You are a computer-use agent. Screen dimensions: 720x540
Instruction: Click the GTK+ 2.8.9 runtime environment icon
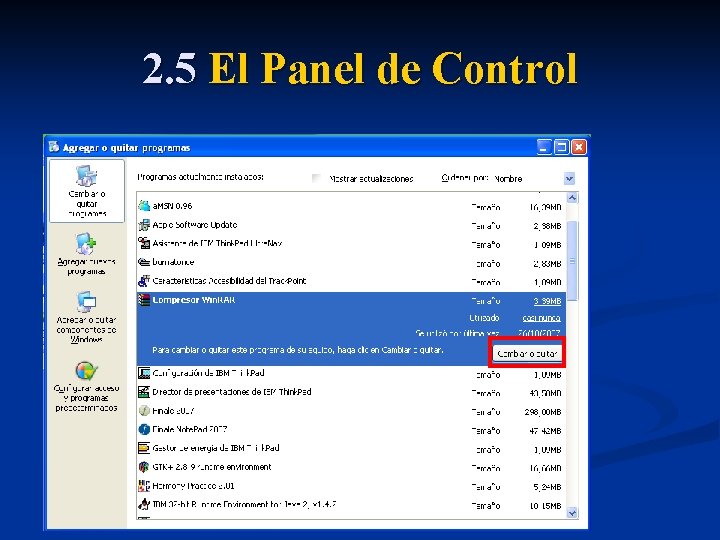point(144,467)
